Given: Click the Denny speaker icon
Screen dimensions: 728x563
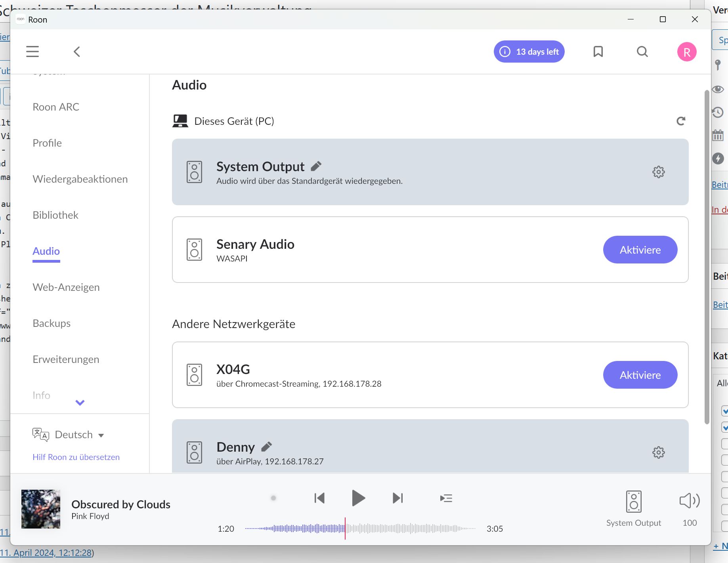Looking at the screenshot, I should [x=194, y=452].
